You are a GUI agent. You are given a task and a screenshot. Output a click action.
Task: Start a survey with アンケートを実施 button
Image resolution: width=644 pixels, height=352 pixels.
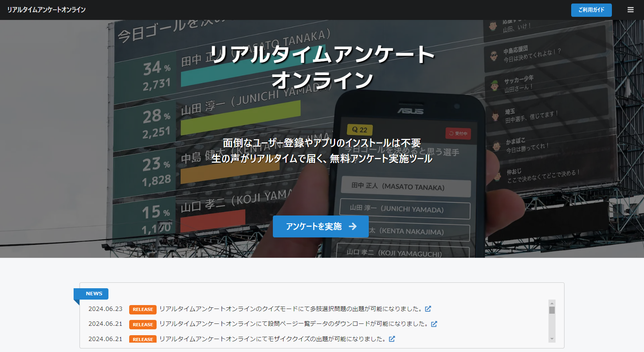tap(321, 226)
